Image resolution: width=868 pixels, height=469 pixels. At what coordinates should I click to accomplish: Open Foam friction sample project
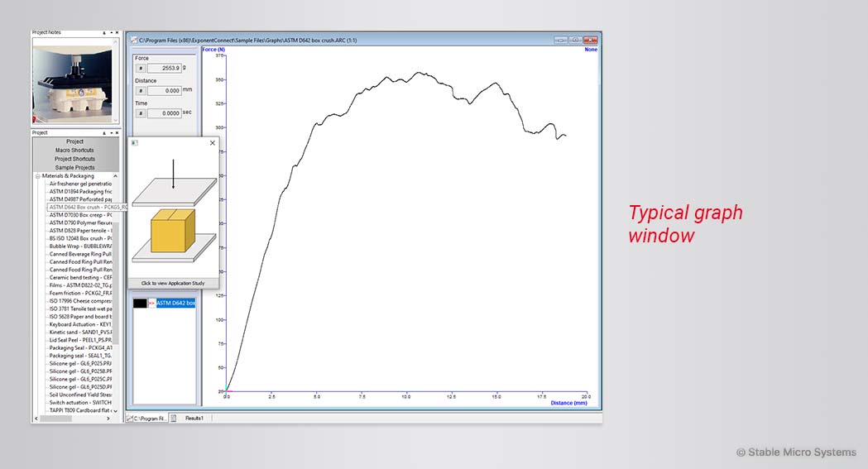tap(80, 293)
